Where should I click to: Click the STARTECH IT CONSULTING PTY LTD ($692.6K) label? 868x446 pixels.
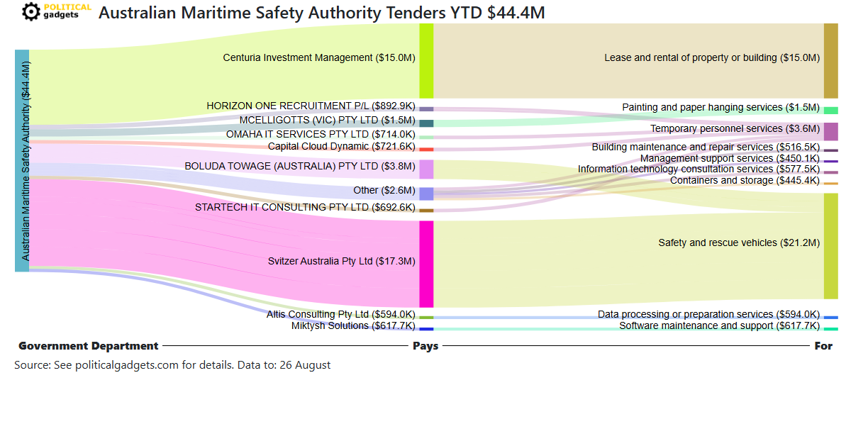tap(305, 207)
